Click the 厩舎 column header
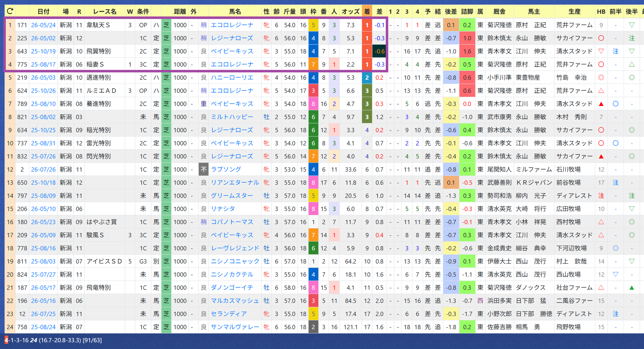 click(499, 11)
